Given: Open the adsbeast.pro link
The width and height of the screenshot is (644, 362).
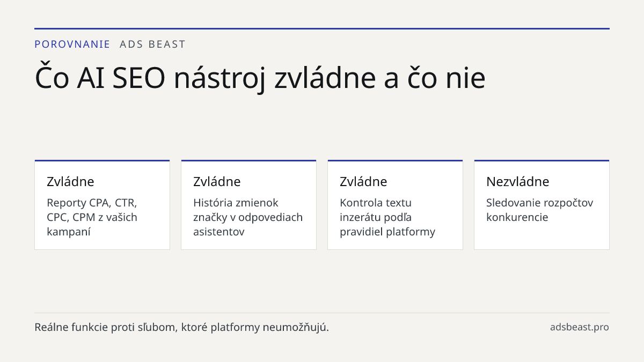Looking at the screenshot, I should coord(580,327).
